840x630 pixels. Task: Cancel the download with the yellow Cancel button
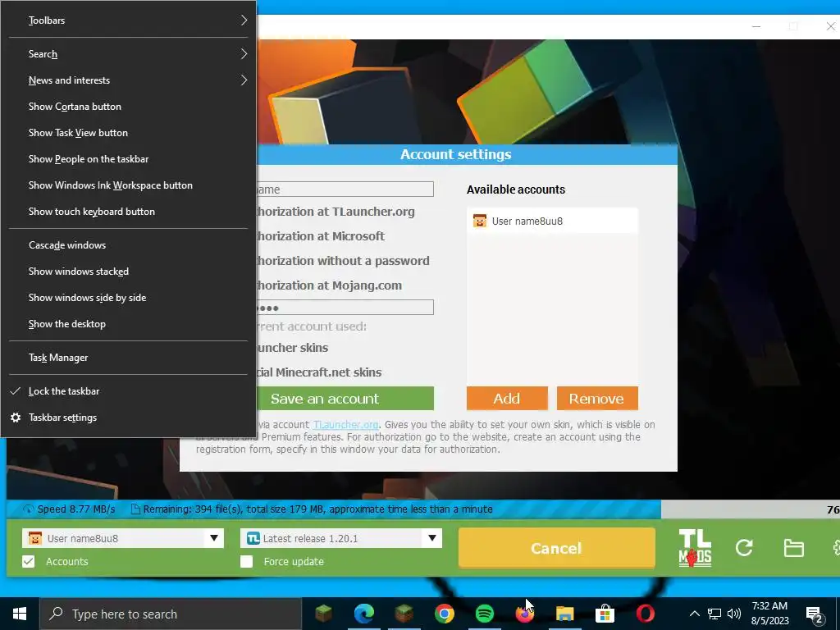point(557,548)
